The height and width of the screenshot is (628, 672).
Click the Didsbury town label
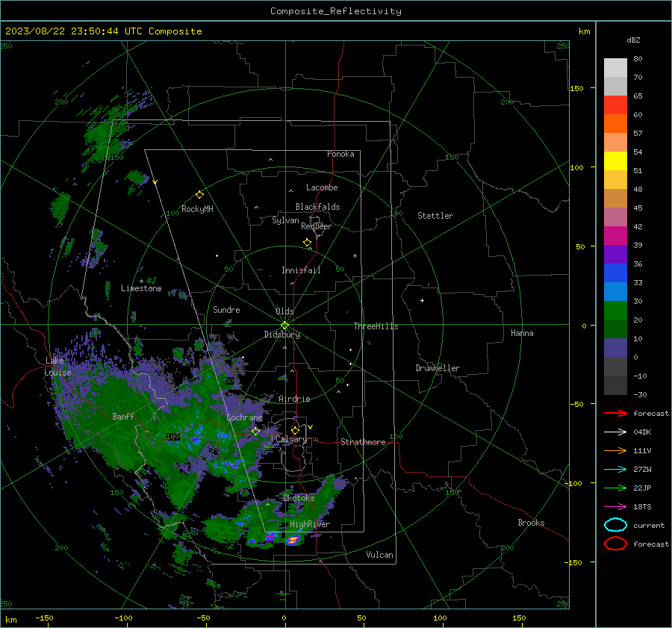tap(282, 335)
